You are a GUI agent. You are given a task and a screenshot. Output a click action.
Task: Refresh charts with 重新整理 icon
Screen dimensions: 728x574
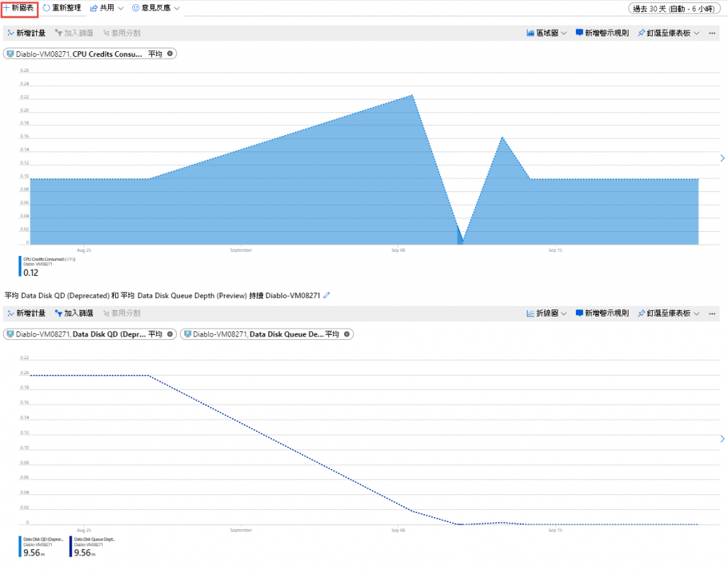point(62,8)
